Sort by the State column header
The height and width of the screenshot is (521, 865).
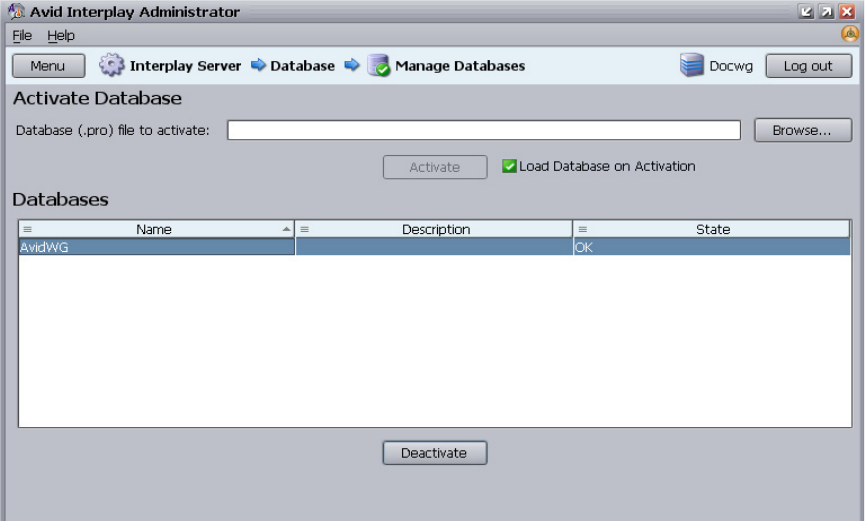tap(713, 229)
